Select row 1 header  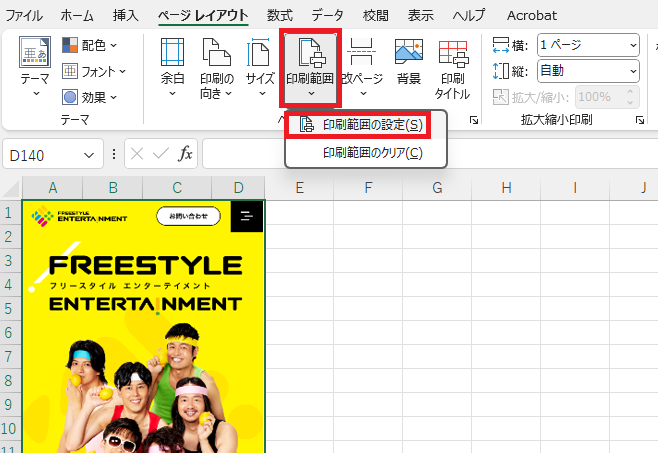pyautogui.click(x=10, y=212)
